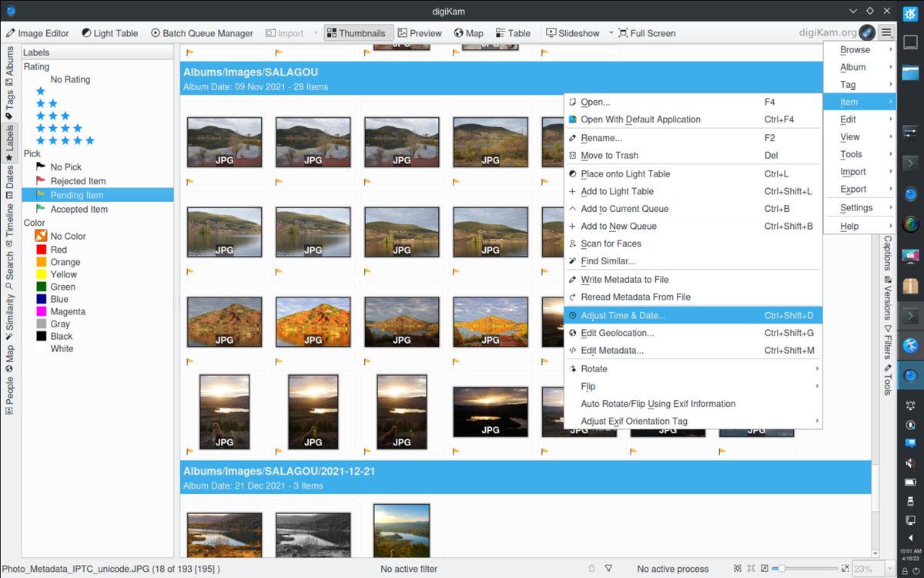Expand the Slideshow dropdown arrow
Screen dimensions: 924x578
[611, 33]
